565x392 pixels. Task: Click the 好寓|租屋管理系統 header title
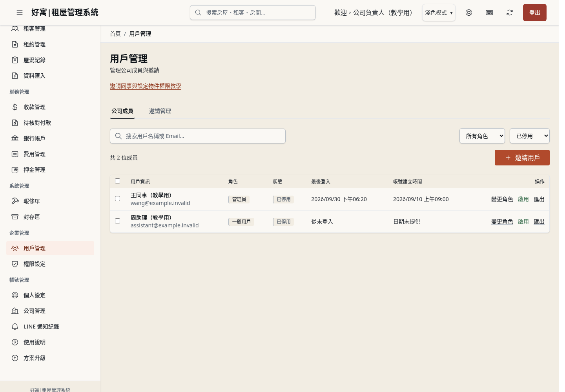click(x=65, y=13)
